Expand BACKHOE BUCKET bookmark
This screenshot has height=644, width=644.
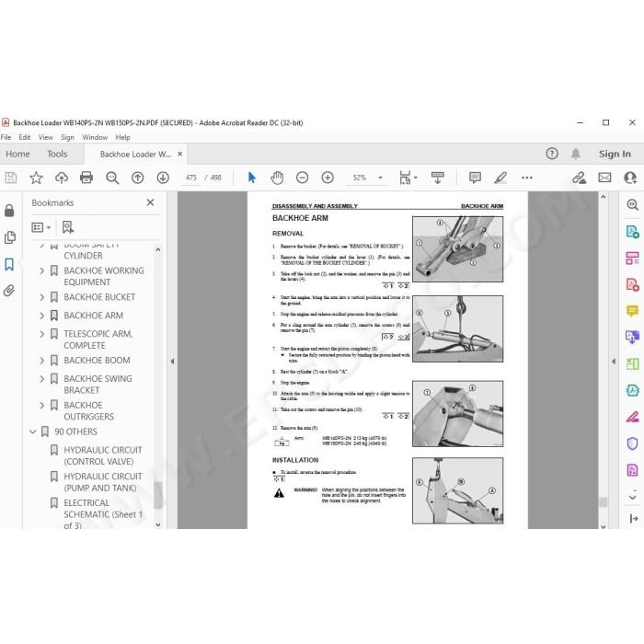42,297
